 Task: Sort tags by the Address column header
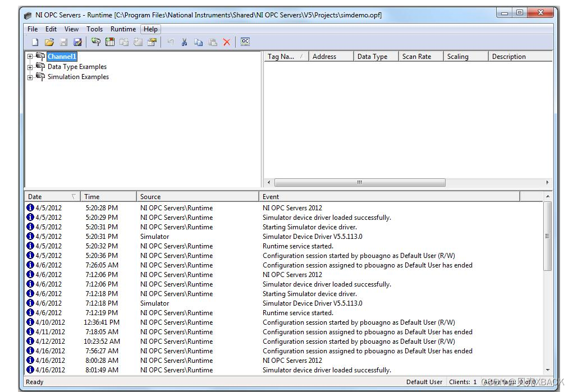(x=331, y=56)
